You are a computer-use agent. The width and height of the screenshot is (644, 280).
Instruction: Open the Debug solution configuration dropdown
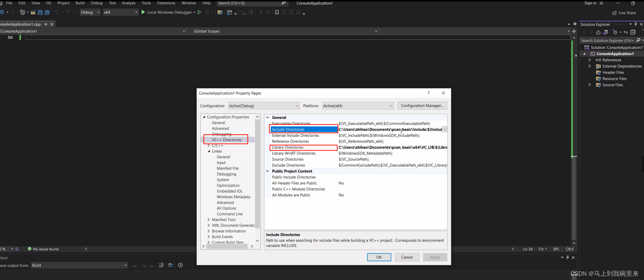coord(90,12)
